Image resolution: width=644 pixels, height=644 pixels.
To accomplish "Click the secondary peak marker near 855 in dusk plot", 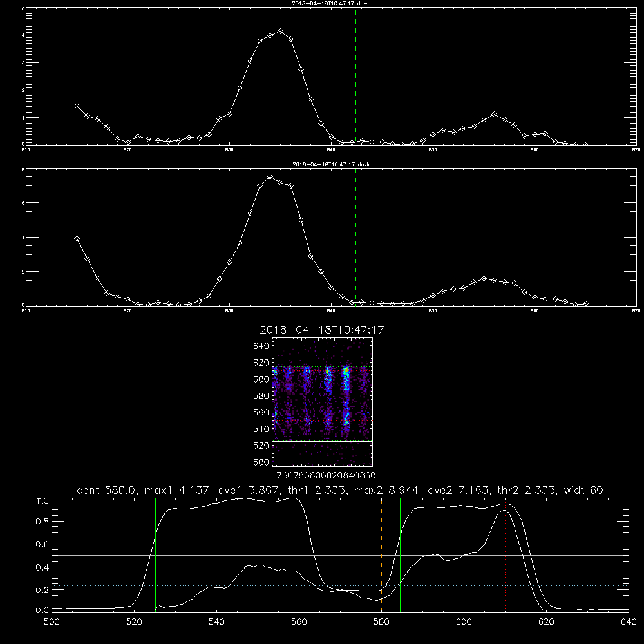I will [x=484, y=278].
